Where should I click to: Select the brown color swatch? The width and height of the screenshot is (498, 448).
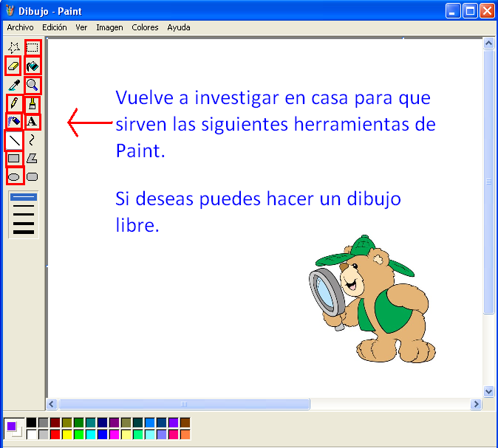coord(185,423)
